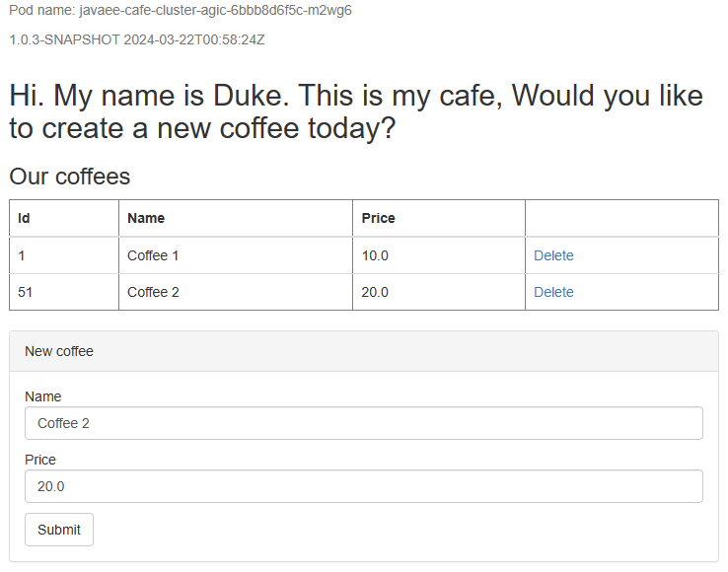Click the Price column header in table

pos(378,218)
